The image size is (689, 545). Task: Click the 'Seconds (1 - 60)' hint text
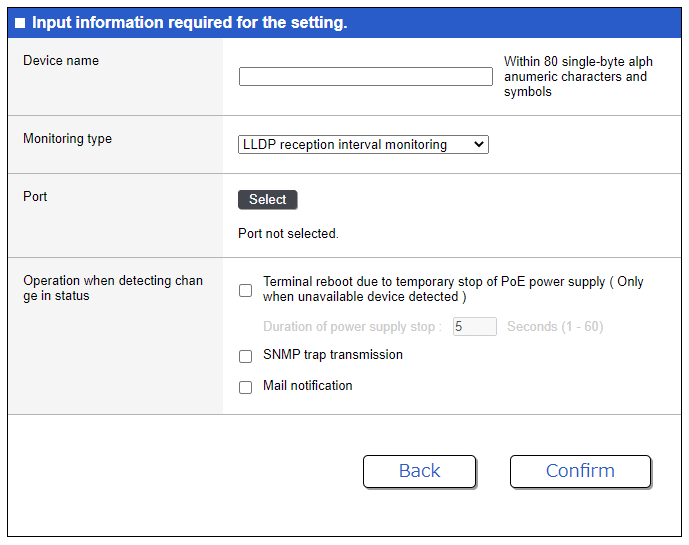[x=555, y=327]
